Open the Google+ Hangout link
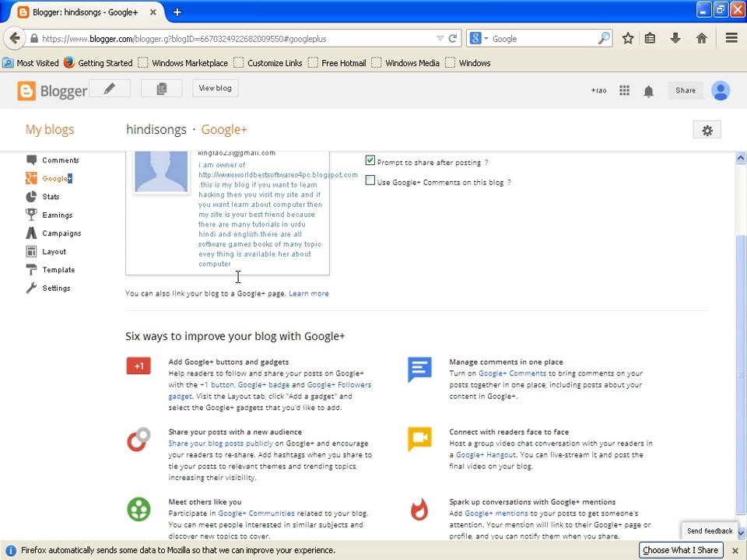This screenshot has height=560, width=747. point(486,455)
